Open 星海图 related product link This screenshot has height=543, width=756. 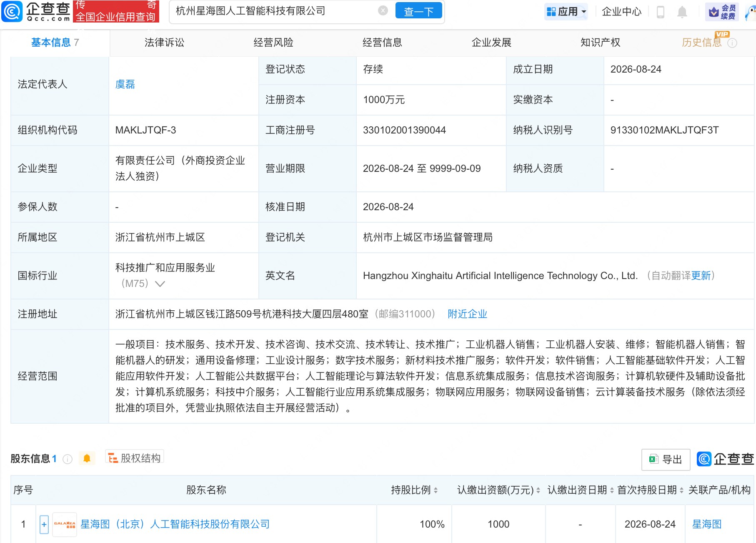pyautogui.click(x=707, y=524)
